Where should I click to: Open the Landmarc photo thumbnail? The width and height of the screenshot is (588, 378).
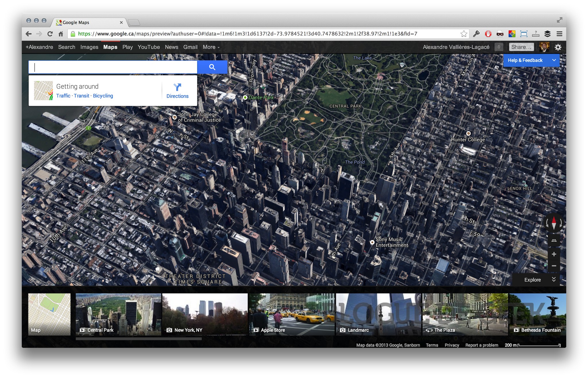click(379, 314)
